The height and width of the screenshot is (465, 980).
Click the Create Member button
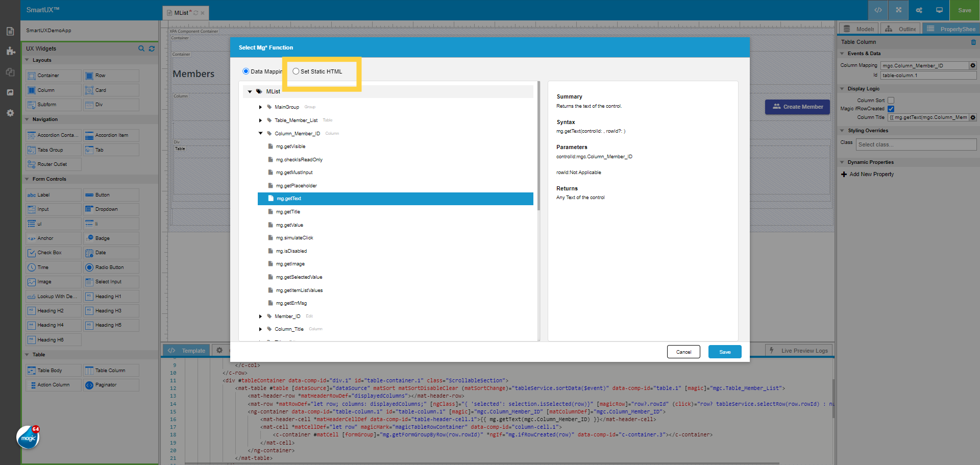tap(797, 107)
